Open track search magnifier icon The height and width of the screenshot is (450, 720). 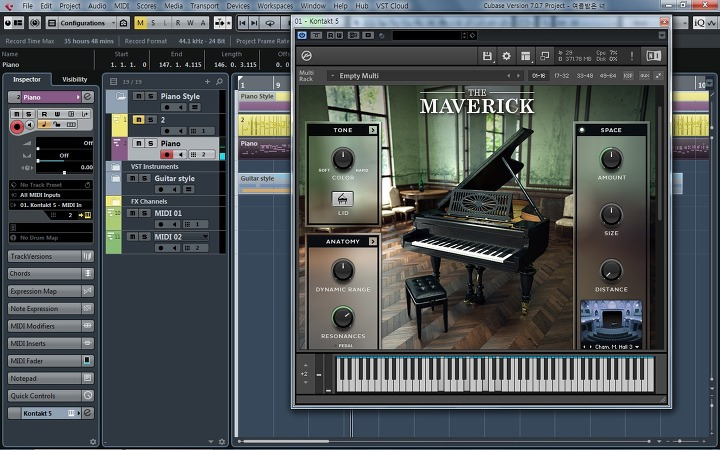(x=219, y=82)
